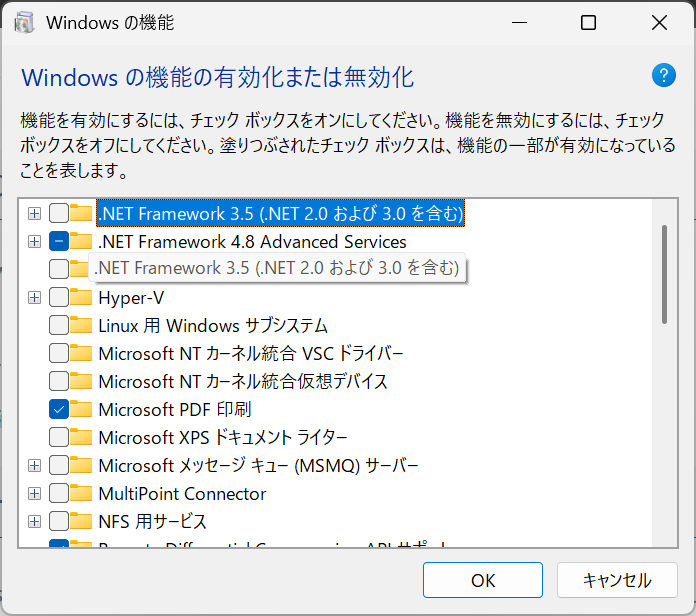
Task: Click the folder icon beside Hyper-V
Action: pos(81,298)
